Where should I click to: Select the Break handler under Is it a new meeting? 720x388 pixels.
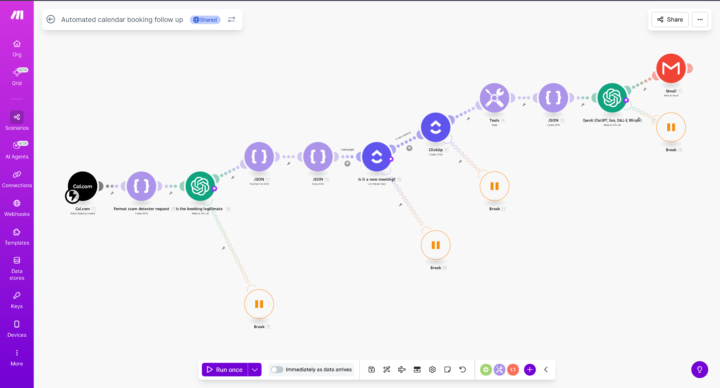point(435,245)
